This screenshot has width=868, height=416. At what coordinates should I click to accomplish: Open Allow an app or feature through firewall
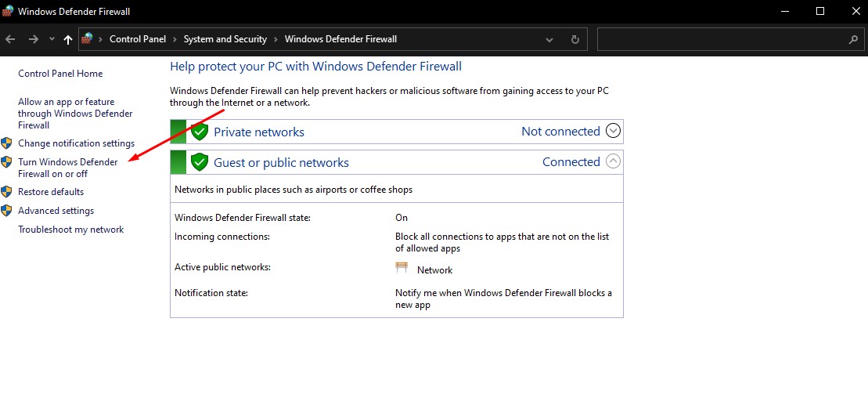point(75,114)
